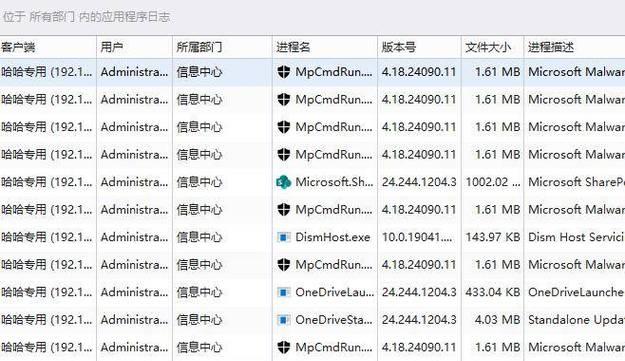Viewport: 625px width, 361px height.
Task: Select the Dism Host Servicing description cell
Action: [x=575, y=237]
